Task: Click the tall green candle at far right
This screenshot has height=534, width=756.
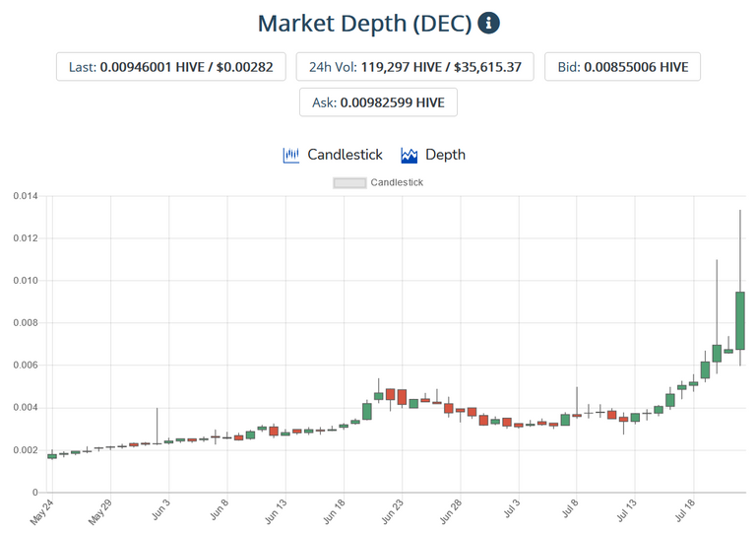Action: 740,321
